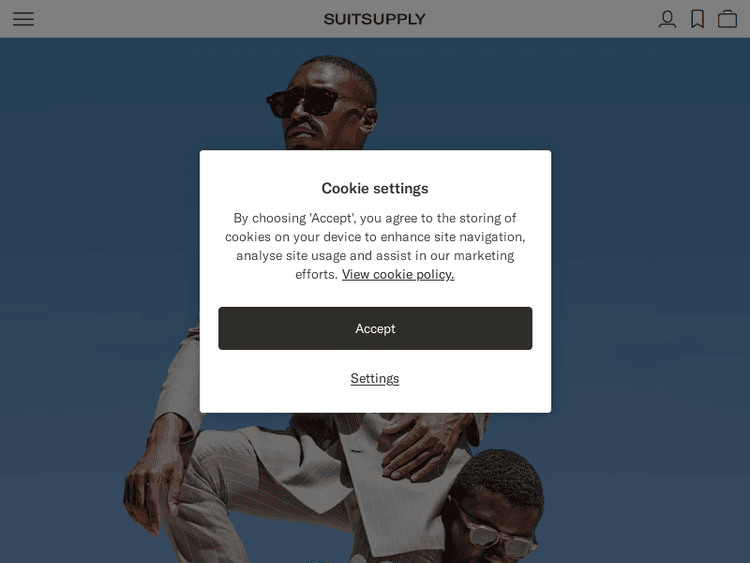Open the user account icon
This screenshot has width=750, height=563.
667,19
